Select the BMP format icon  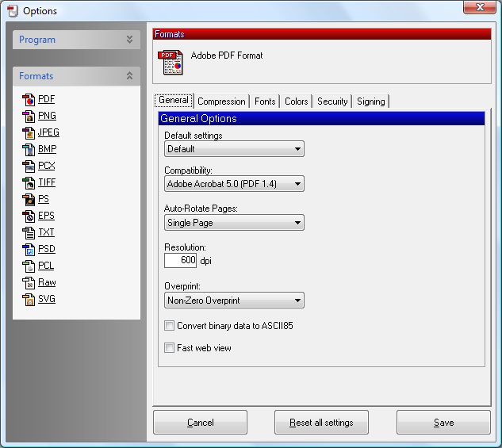pyautogui.click(x=29, y=150)
